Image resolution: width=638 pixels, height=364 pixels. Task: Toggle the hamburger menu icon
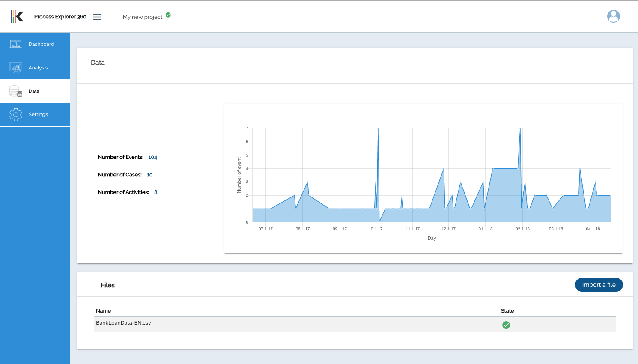(x=97, y=17)
